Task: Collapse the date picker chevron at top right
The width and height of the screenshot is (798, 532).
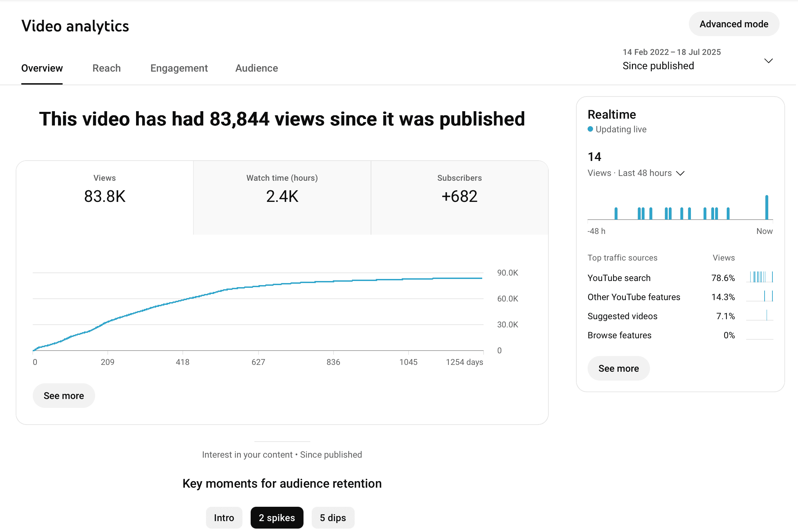Action: [x=769, y=61]
